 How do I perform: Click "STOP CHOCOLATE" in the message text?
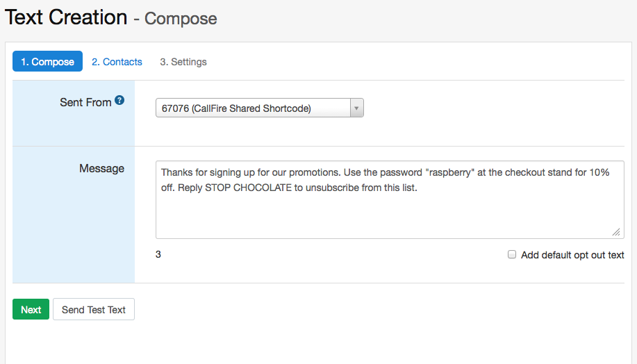click(x=248, y=188)
